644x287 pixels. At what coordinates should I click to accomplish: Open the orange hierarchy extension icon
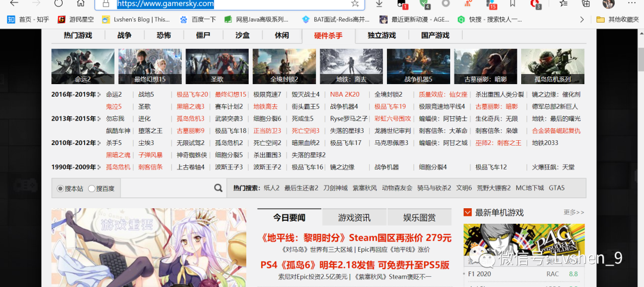pyautogui.click(x=468, y=4)
